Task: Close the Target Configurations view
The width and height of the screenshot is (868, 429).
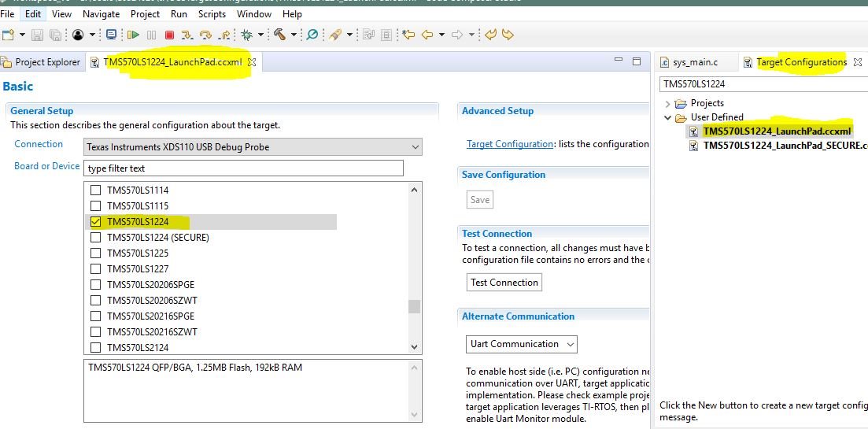Action: point(858,62)
